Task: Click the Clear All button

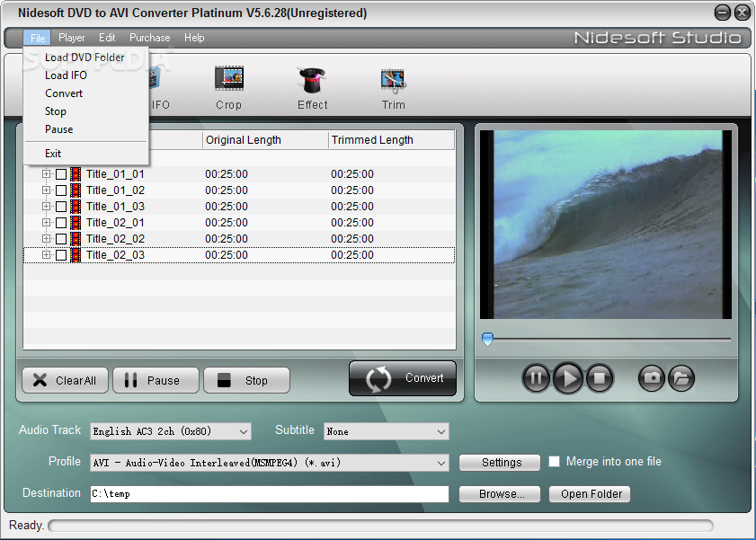Action: point(65,381)
